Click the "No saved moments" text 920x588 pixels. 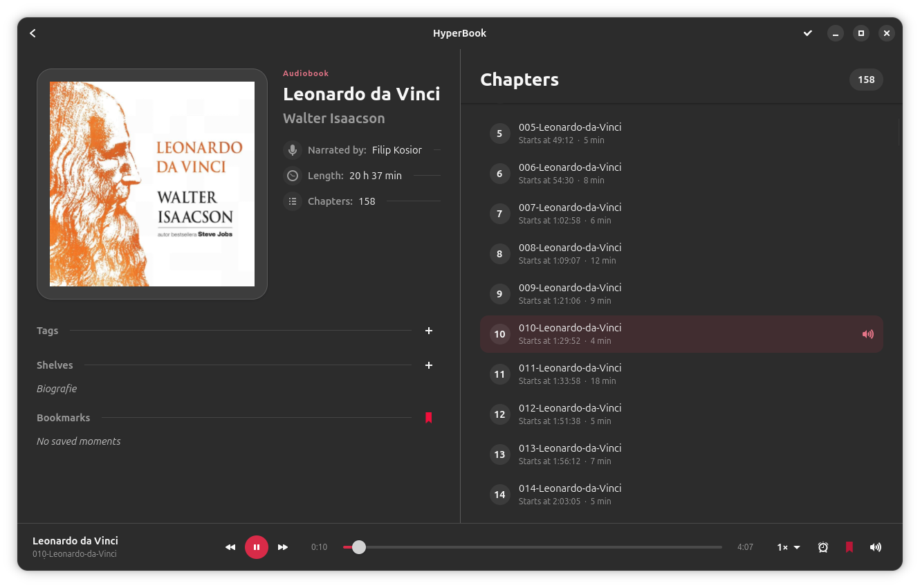(x=79, y=441)
